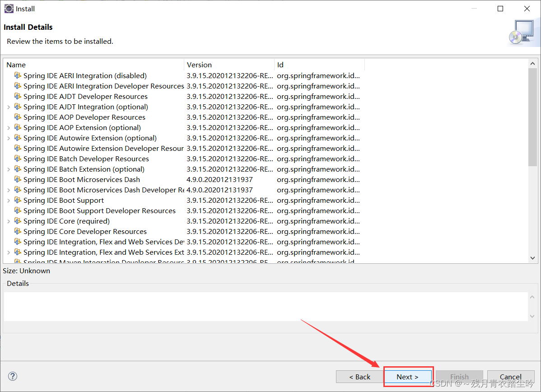Open the help question mark icon
The width and height of the screenshot is (541, 392).
pos(13,376)
